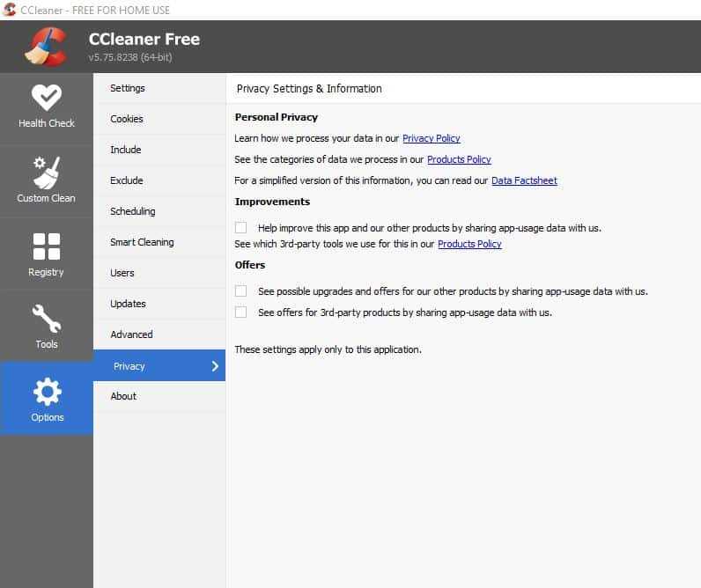701x588 pixels.
Task: Go to the Exclude options page
Action: (159, 180)
